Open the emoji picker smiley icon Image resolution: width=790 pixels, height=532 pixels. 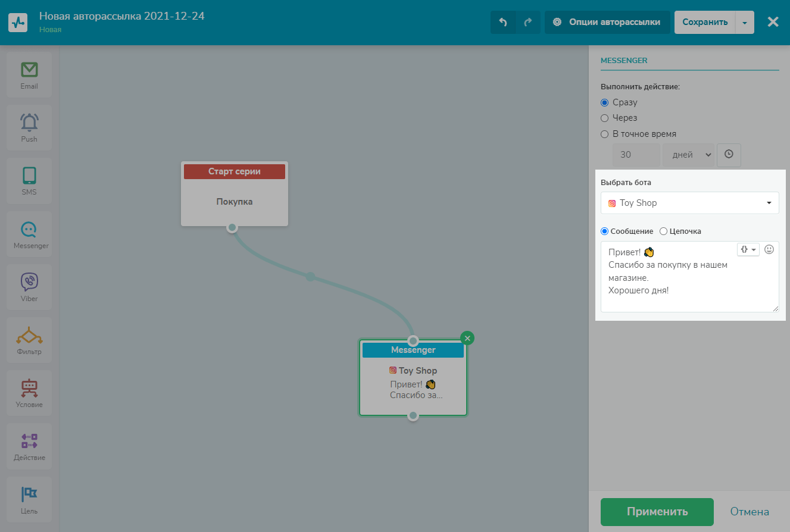click(x=769, y=249)
